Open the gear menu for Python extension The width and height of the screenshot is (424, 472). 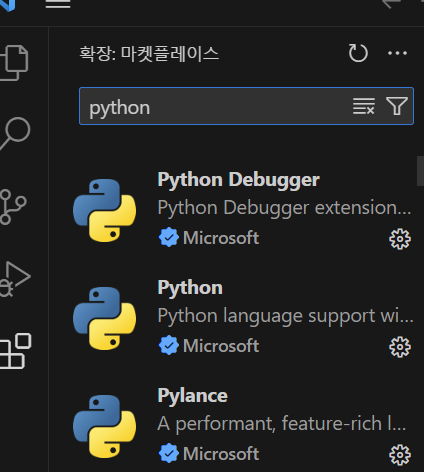pyautogui.click(x=400, y=347)
